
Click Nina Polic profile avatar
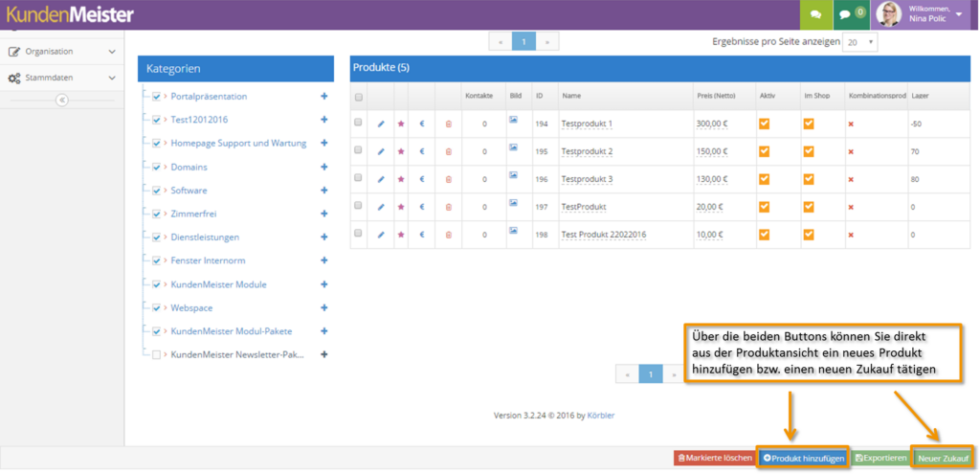889,14
